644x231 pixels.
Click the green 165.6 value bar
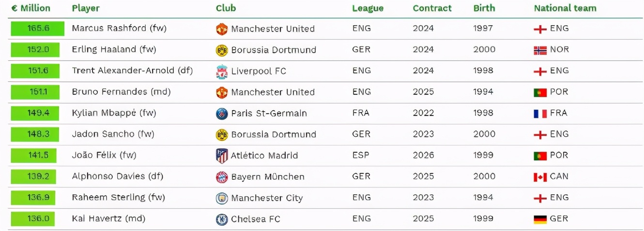[38, 29]
